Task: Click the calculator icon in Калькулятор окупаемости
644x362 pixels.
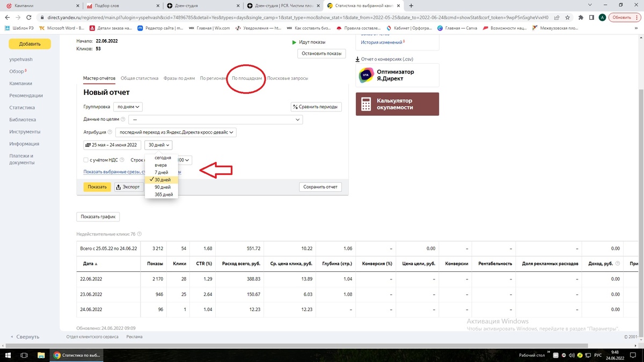Action: [366, 104]
